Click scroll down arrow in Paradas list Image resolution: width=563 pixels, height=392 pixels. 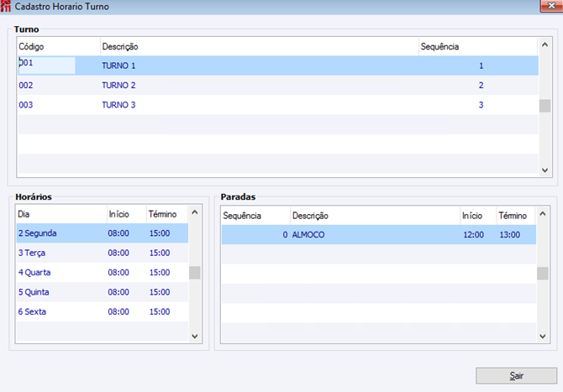click(x=543, y=337)
